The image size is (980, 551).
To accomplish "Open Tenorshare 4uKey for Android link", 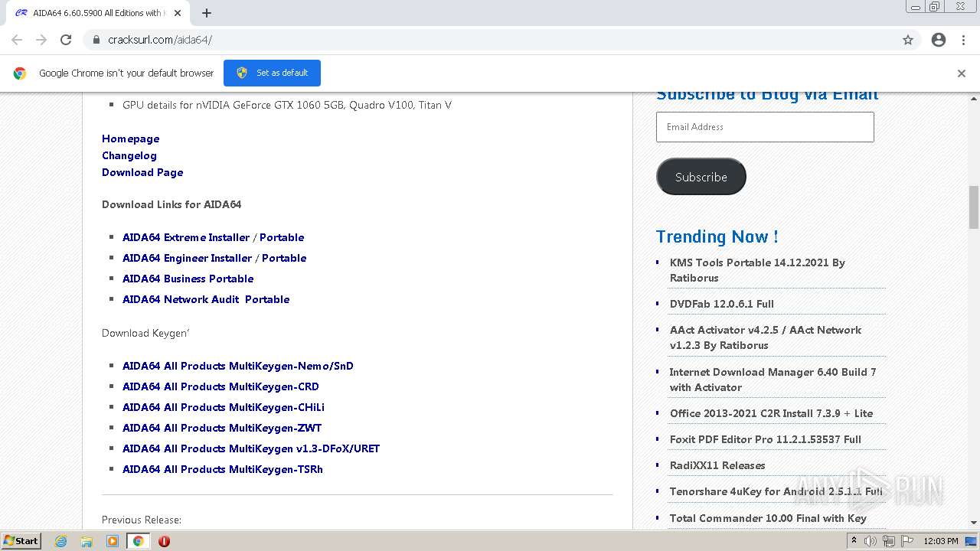I will click(x=776, y=491).
